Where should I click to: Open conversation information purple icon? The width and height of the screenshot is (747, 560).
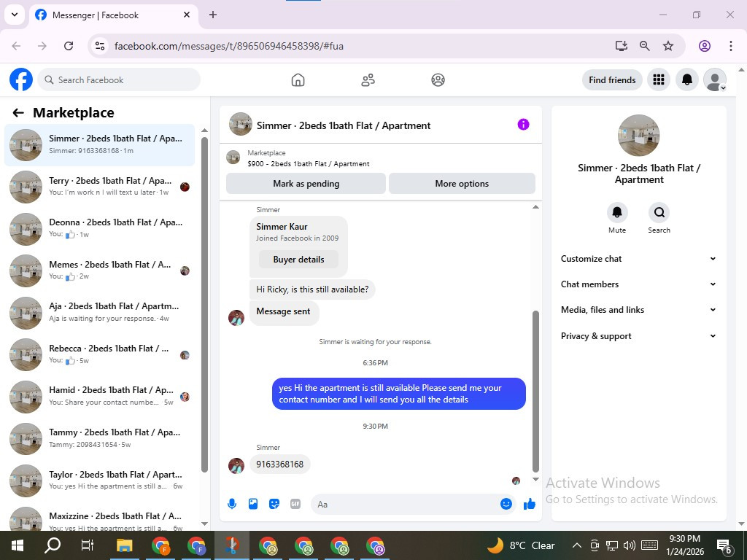523,125
